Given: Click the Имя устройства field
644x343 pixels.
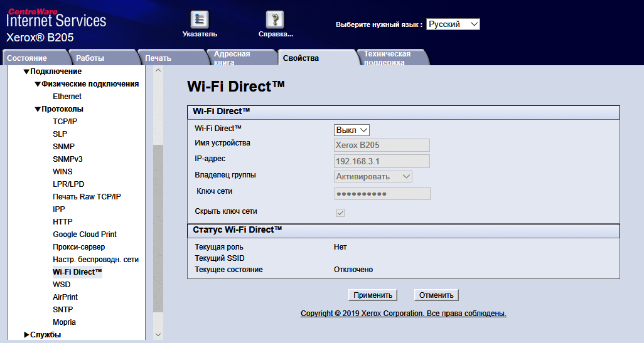Looking at the screenshot, I should click(x=382, y=145).
